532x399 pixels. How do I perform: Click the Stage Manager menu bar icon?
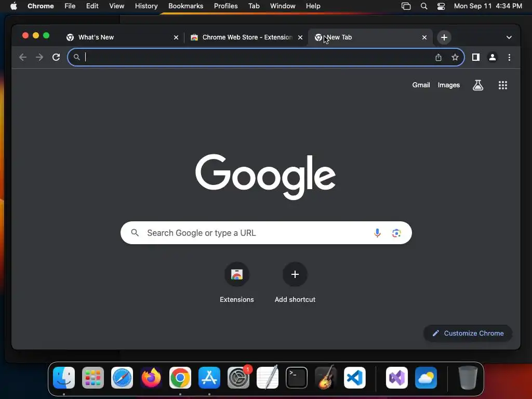pos(406,6)
